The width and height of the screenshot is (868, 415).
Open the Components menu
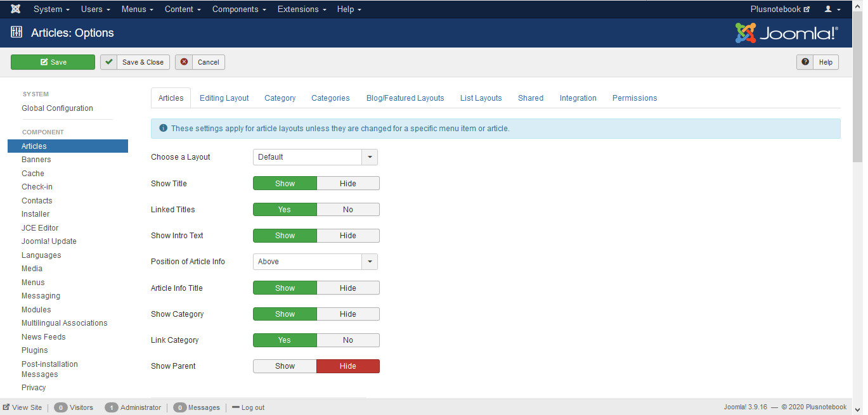click(239, 10)
